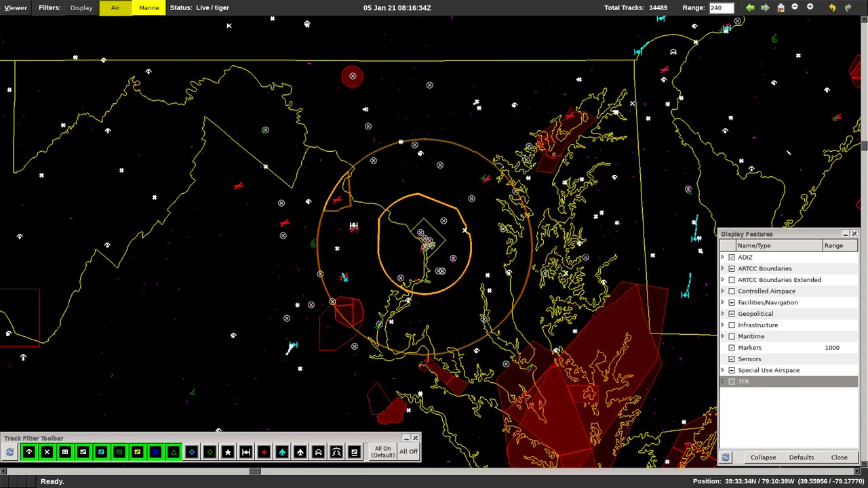Check the Maritime checkbox
This screenshot has height=488, width=868.
pyautogui.click(x=732, y=336)
